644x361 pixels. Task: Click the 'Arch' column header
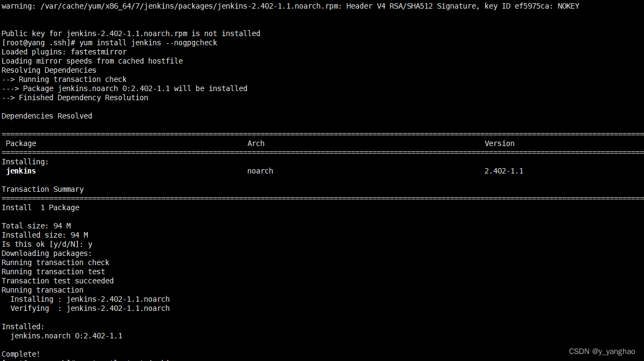[256, 144]
